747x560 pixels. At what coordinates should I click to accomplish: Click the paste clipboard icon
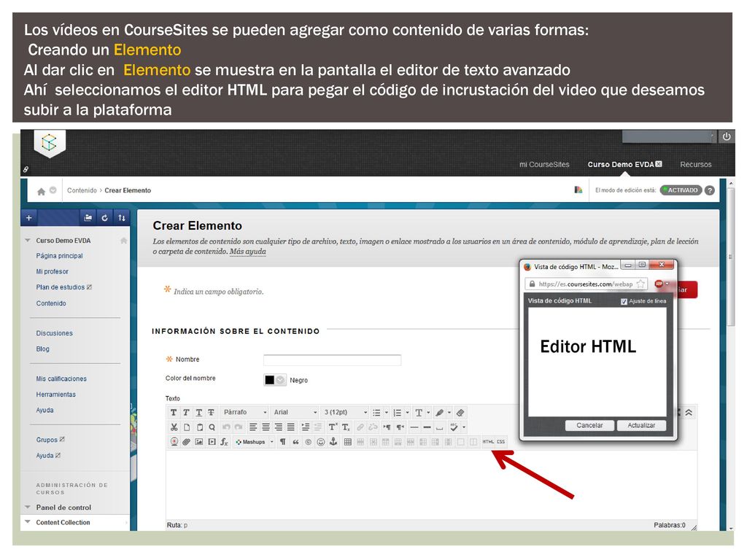[200, 427]
